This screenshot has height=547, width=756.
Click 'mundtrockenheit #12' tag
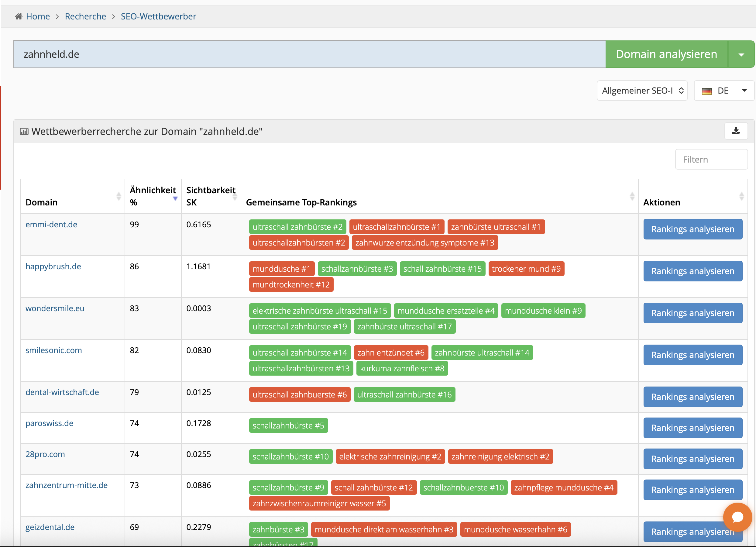(291, 285)
